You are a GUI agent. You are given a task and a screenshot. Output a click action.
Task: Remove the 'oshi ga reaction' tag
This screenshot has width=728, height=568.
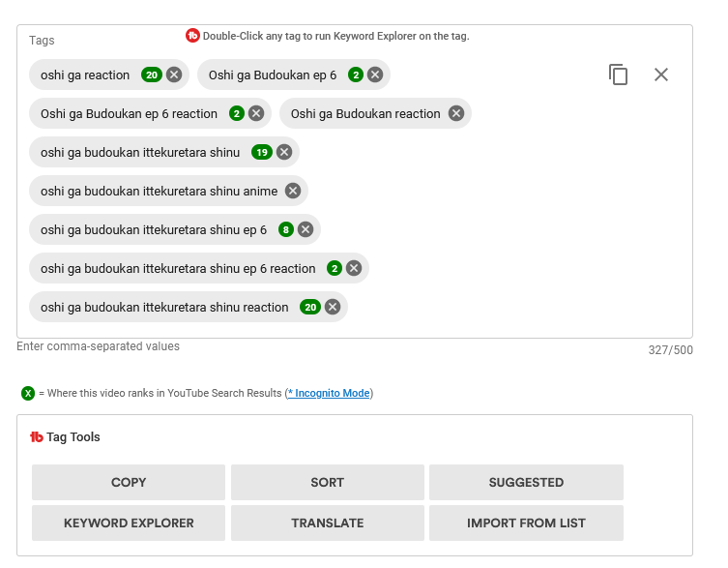174,75
